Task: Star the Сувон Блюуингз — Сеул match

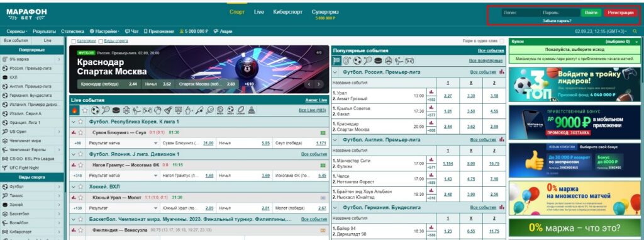Action: point(81,132)
